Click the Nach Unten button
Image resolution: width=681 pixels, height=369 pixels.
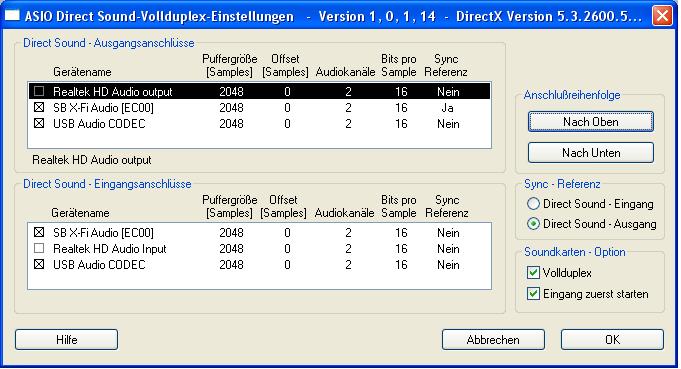[591, 153]
